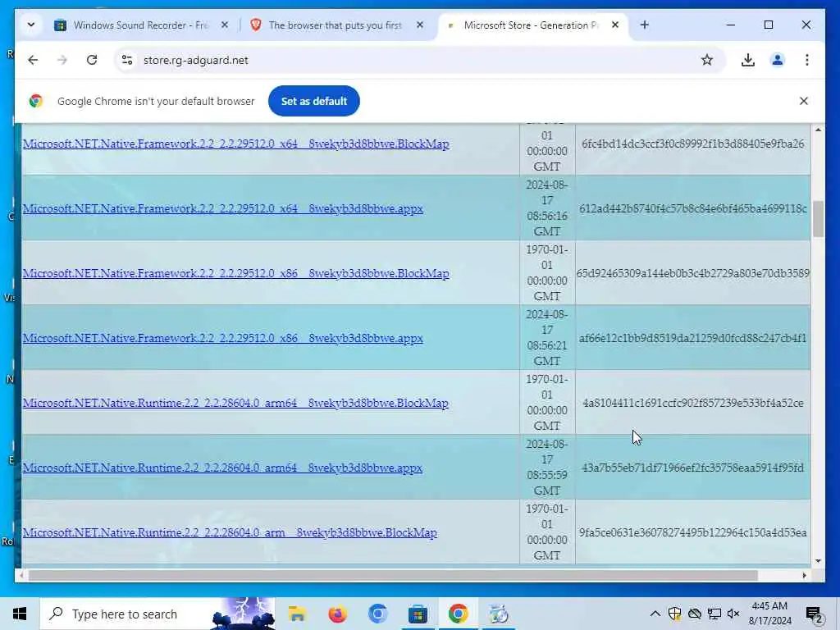Select hash starting with 65d92465309a144eb0b3c
The width and height of the screenshot is (840, 630).
click(x=692, y=273)
